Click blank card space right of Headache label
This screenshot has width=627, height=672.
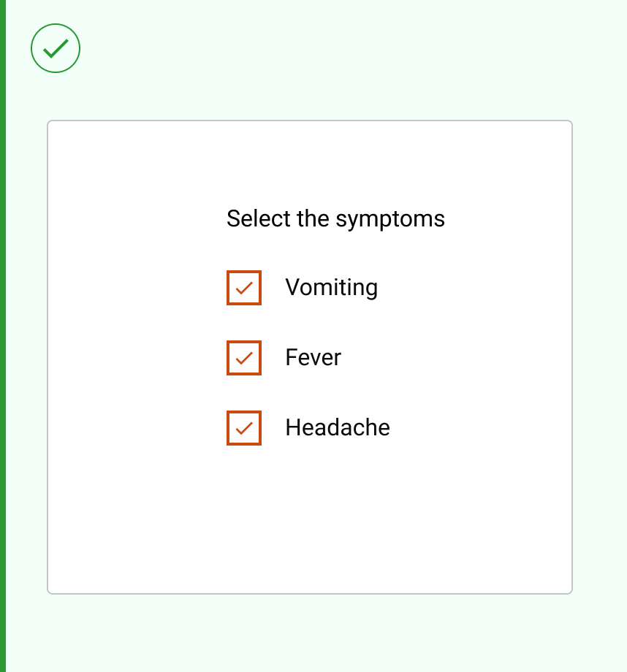coord(482,428)
